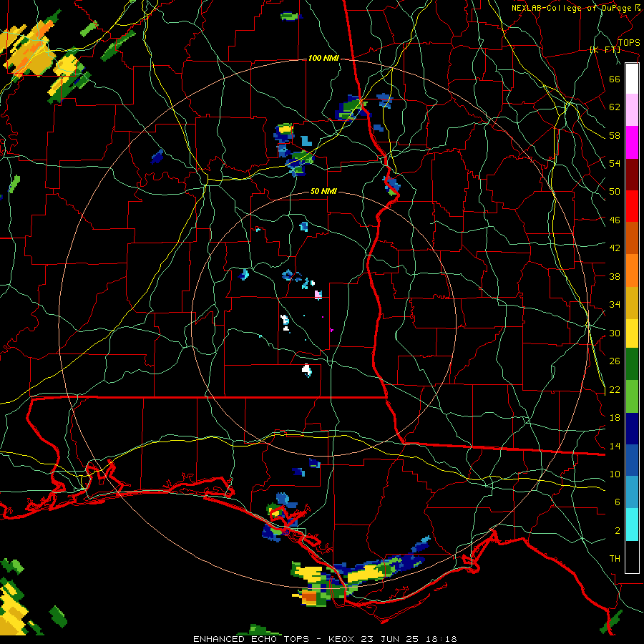This screenshot has width=644, height=644.
Task: Click the '100 NMI' range ring label
Action: click(x=323, y=59)
